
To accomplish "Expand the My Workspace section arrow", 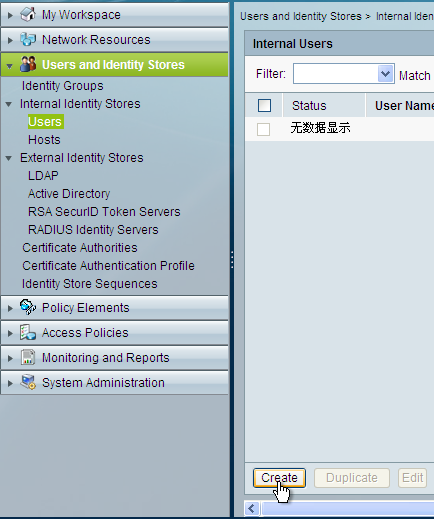I will (10, 15).
